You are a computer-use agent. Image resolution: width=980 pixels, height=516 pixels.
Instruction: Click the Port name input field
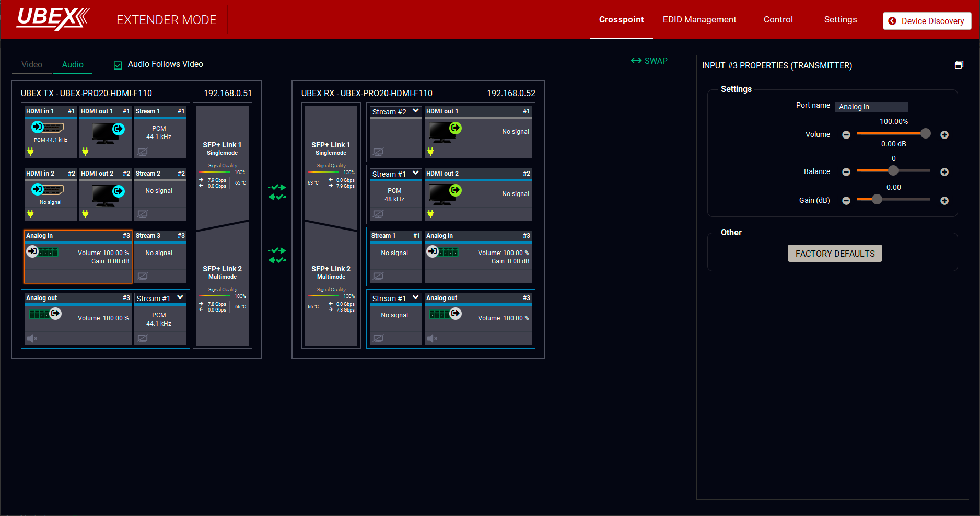(x=871, y=107)
